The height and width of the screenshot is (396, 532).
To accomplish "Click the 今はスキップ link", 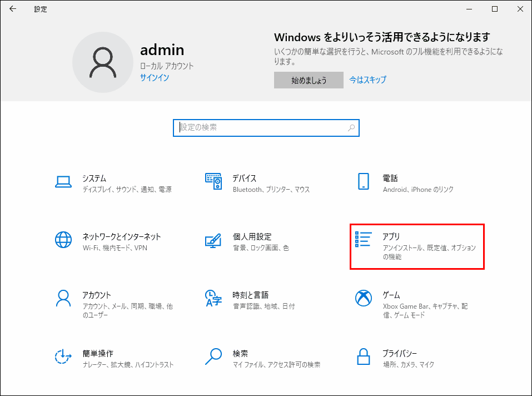I will 368,80.
